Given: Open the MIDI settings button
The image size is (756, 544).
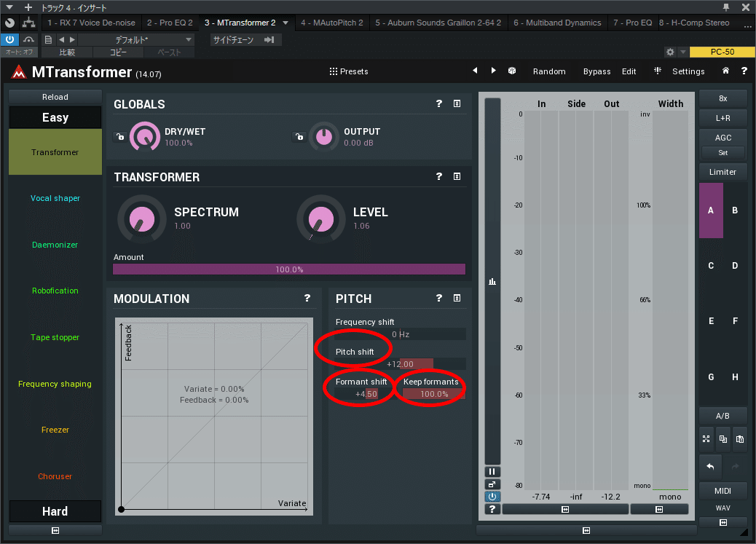Looking at the screenshot, I should tap(722, 491).
